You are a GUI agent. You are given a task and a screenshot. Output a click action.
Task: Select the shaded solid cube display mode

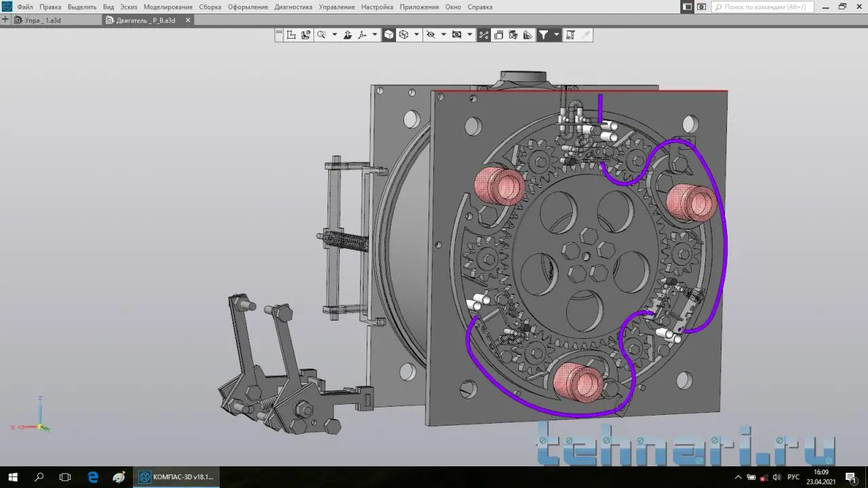(389, 35)
